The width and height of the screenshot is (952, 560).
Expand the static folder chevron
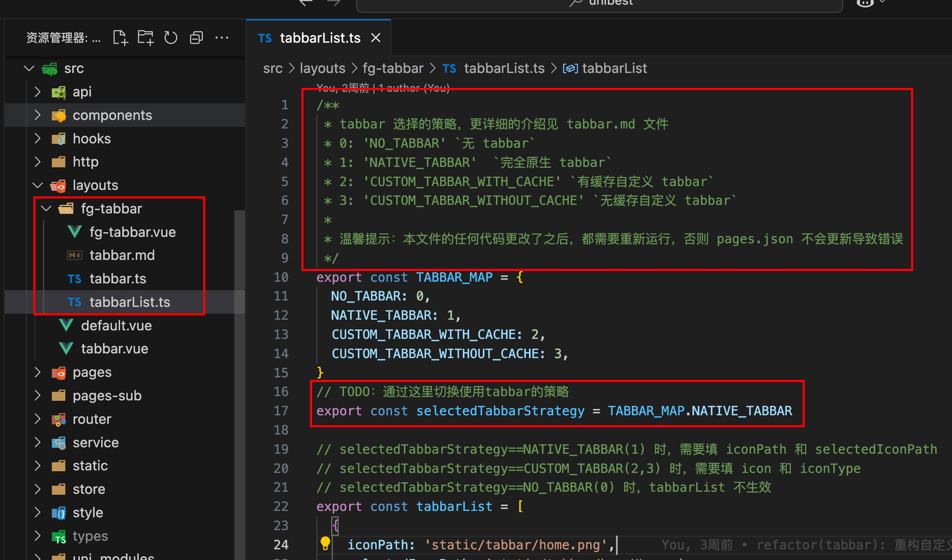click(x=38, y=466)
